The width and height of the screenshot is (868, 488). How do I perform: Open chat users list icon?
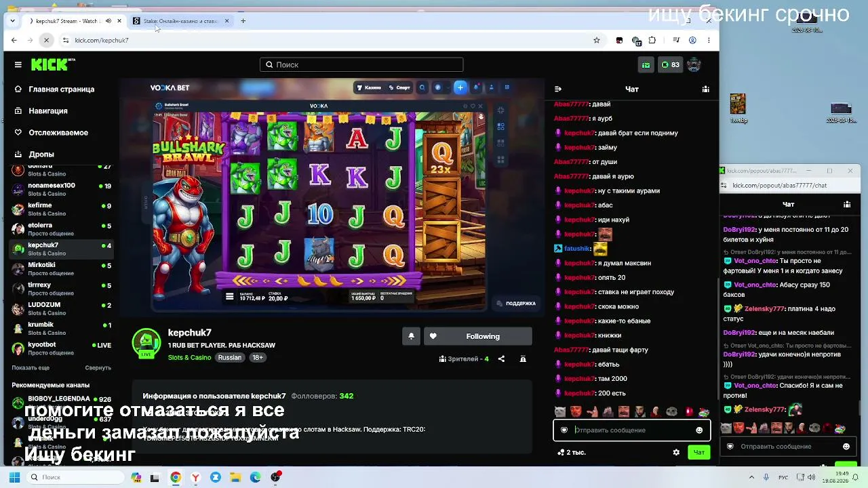tap(705, 89)
